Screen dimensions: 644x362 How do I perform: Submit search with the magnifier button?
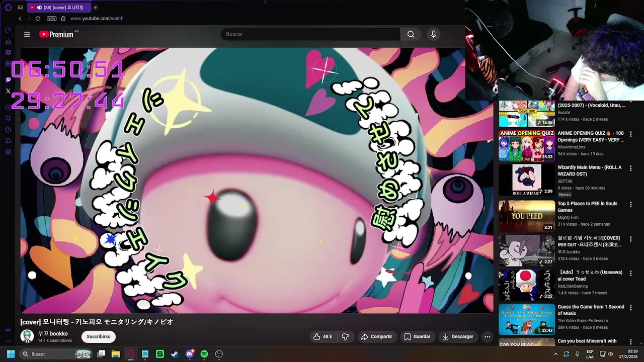click(x=411, y=34)
